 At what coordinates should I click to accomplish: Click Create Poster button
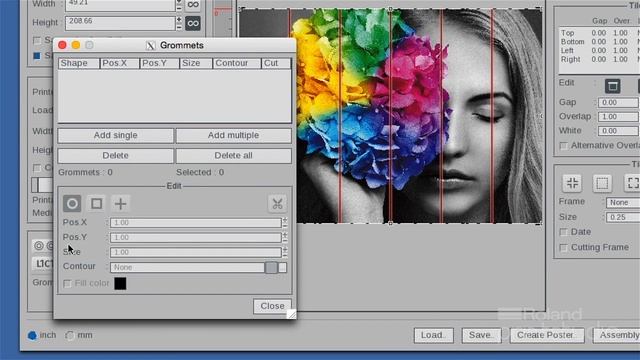click(x=547, y=335)
